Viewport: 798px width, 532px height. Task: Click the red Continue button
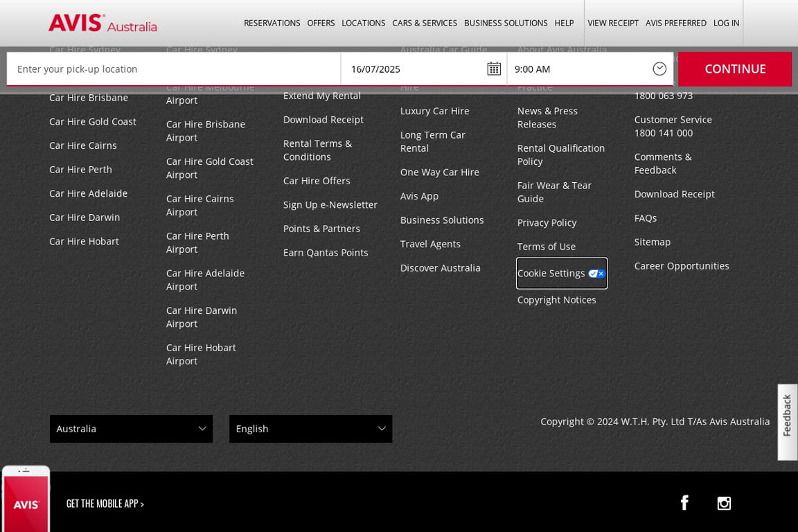735,69
